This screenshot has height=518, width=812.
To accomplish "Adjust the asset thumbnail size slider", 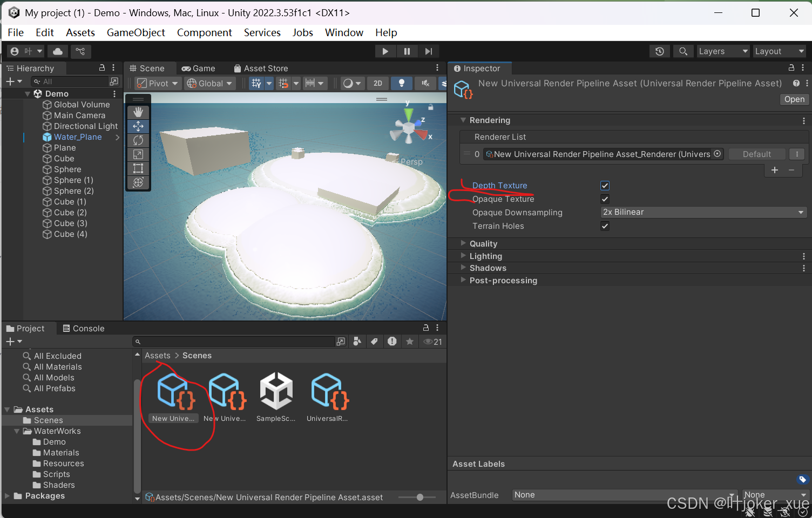I will point(421,497).
